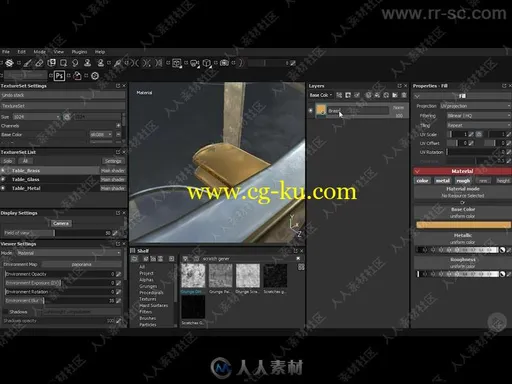
Task: Open the Base Col channel dropdown in Layers
Action: 321,95
